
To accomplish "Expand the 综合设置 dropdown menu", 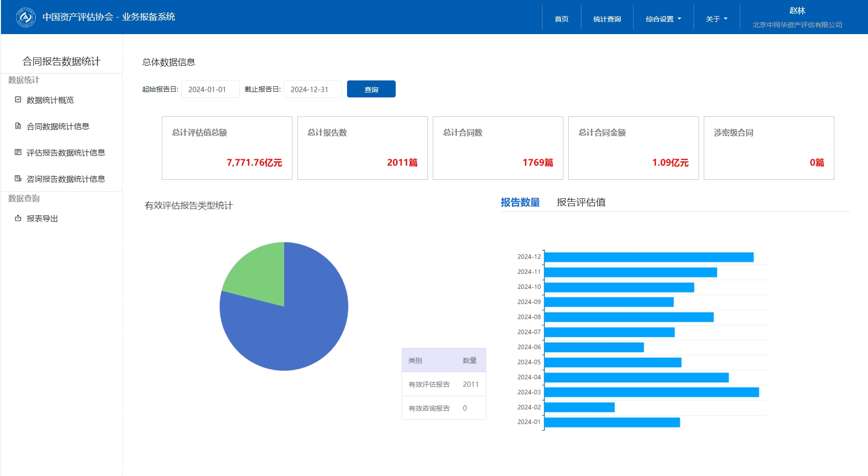I will click(x=663, y=19).
